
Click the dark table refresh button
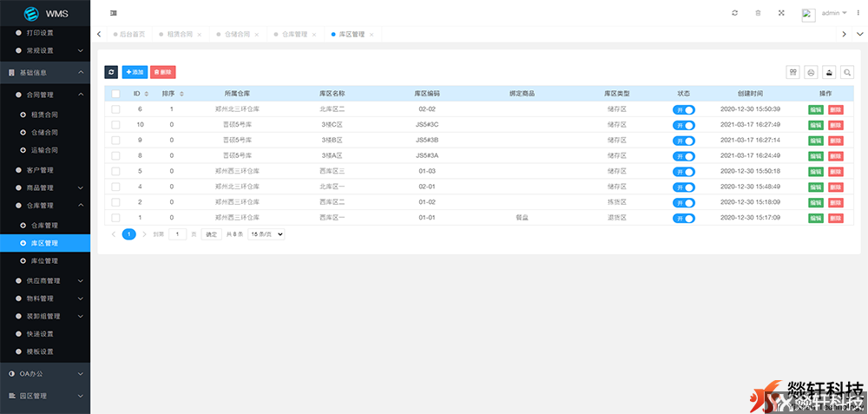point(111,72)
